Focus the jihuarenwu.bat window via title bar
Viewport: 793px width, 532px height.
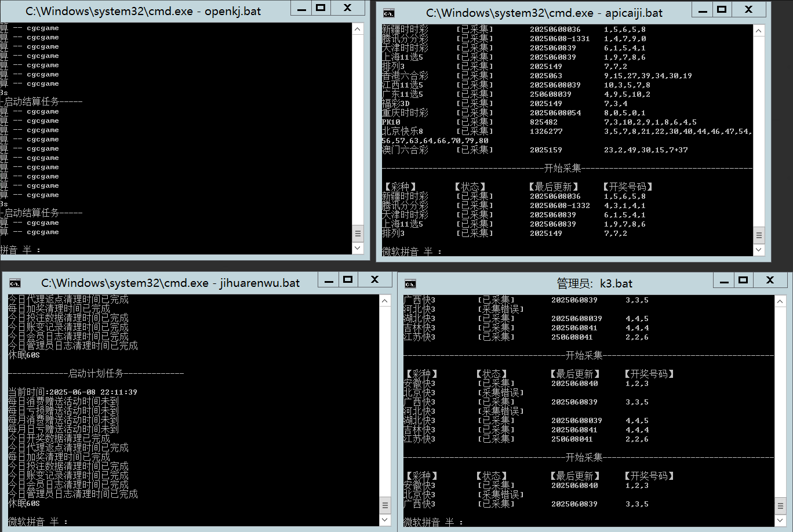click(170, 283)
